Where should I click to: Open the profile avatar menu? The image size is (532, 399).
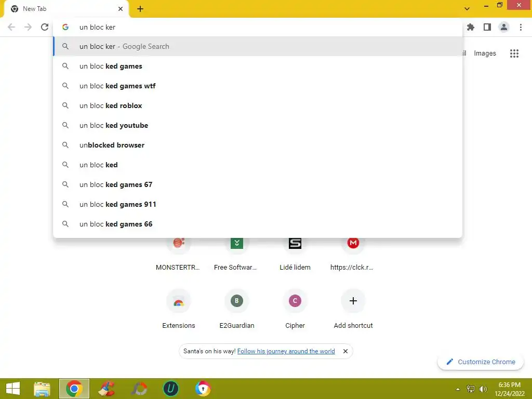tap(504, 27)
